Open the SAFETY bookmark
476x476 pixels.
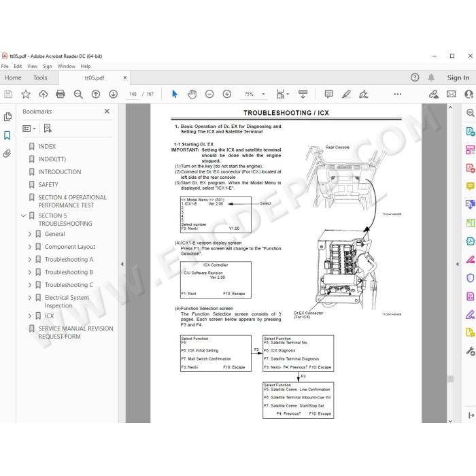coord(48,184)
